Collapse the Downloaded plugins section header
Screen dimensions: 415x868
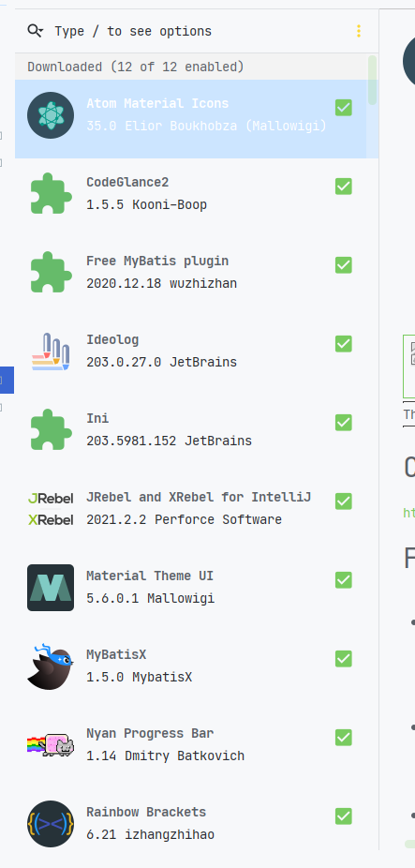click(x=136, y=67)
